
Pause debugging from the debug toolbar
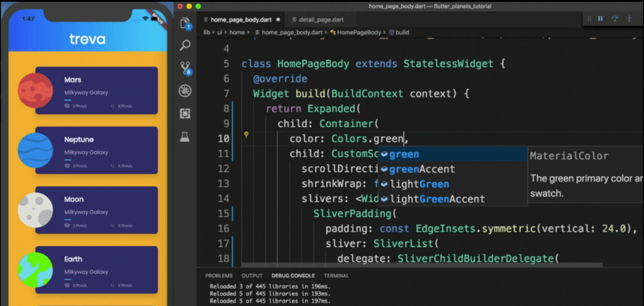[x=600, y=19]
